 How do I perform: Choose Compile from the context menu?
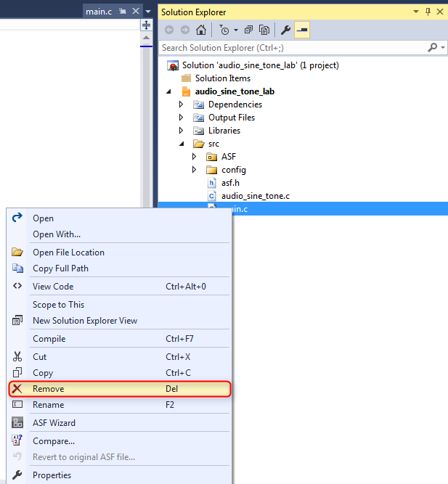(49, 339)
